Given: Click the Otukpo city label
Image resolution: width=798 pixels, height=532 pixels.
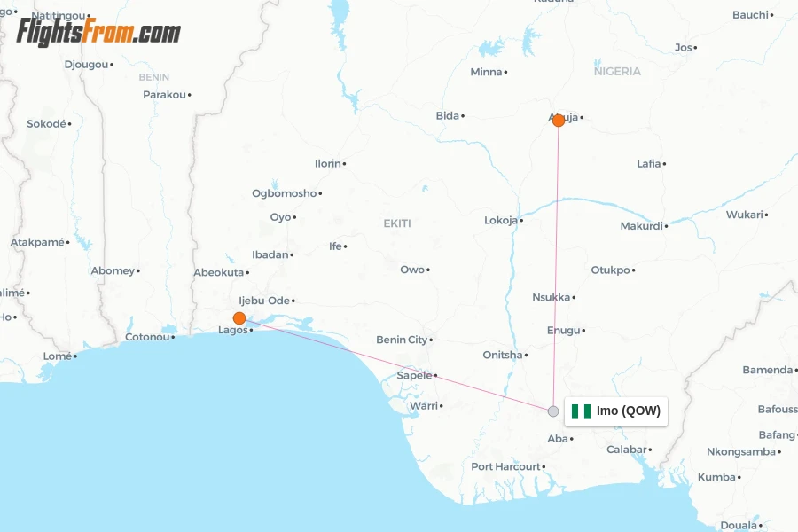Looking at the screenshot, I should pyautogui.click(x=610, y=270).
